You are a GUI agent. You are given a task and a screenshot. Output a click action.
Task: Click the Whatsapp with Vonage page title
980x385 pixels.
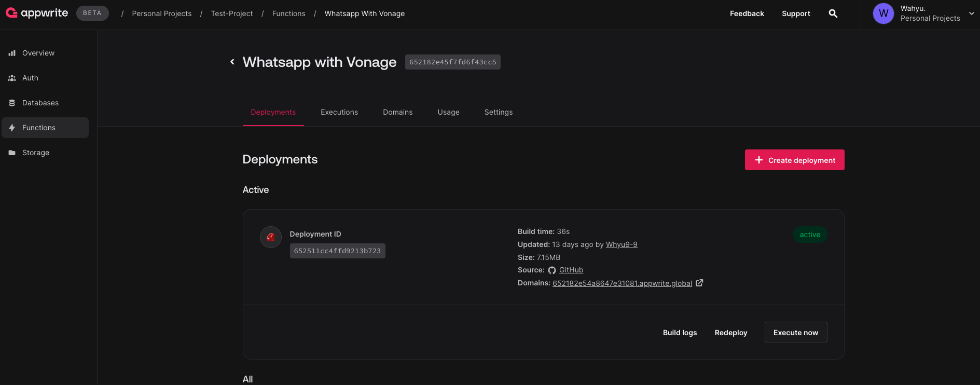pyautogui.click(x=320, y=62)
